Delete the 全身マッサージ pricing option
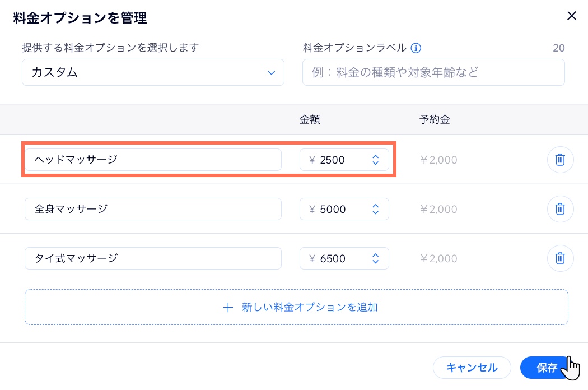Image resolution: width=588 pixels, height=390 pixels. pos(560,209)
